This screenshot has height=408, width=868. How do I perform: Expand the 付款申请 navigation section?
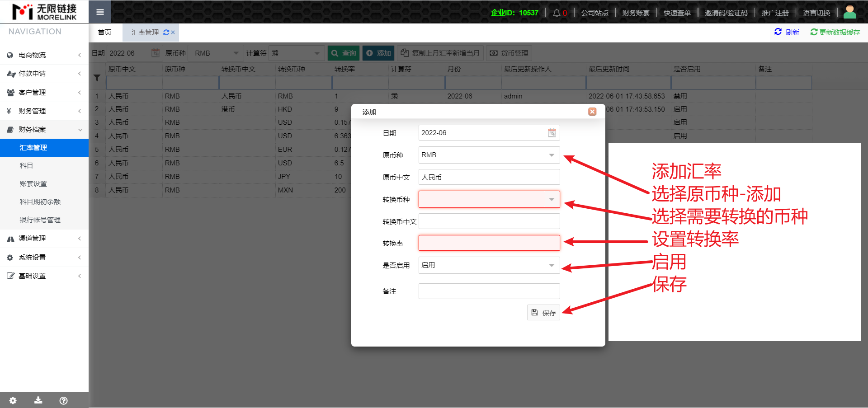(44, 74)
